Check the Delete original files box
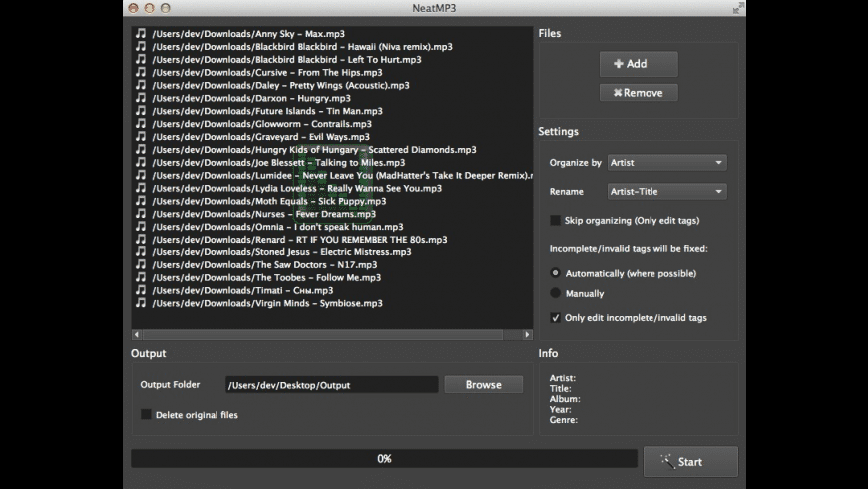The image size is (868, 489). click(146, 414)
